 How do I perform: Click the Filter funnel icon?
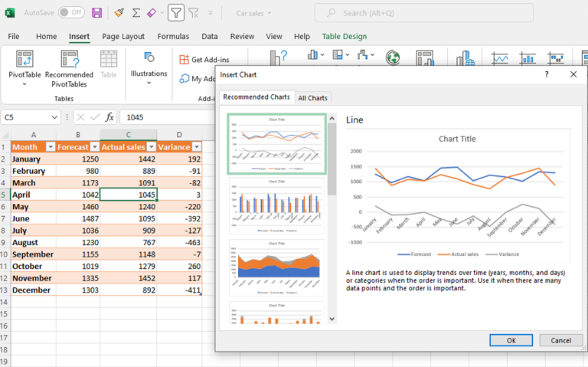175,12
